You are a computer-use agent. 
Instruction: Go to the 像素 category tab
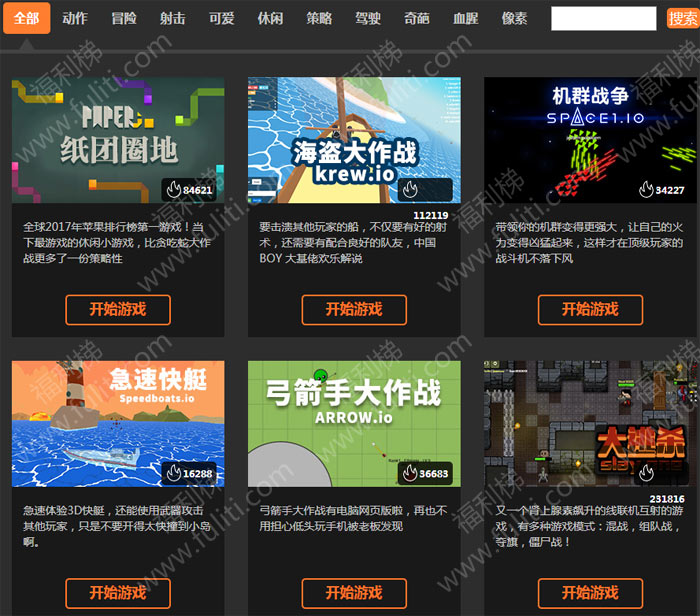pyautogui.click(x=514, y=18)
